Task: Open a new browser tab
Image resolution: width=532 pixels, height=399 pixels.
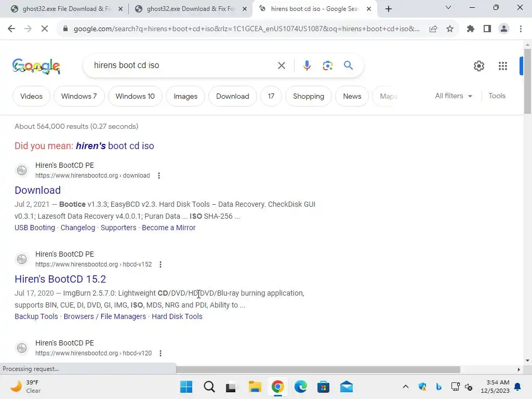Action: (389, 9)
